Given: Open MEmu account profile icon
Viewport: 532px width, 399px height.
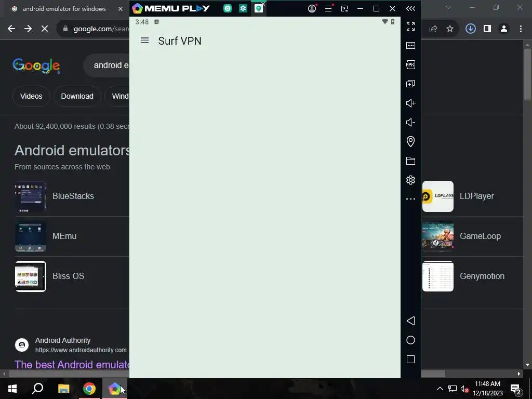Looking at the screenshot, I should point(312,8).
